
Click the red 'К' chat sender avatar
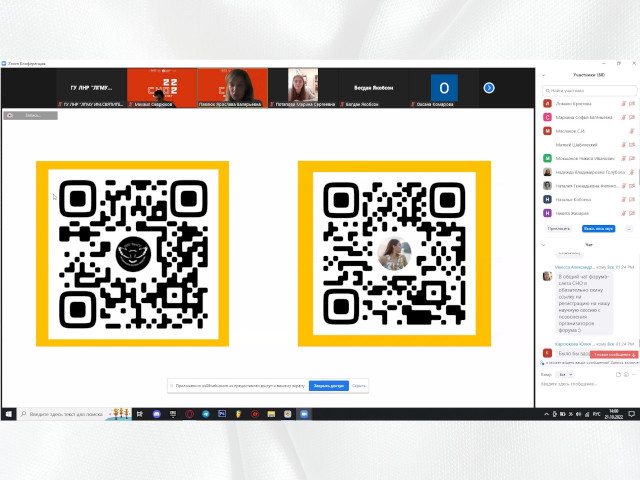(547, 353)
